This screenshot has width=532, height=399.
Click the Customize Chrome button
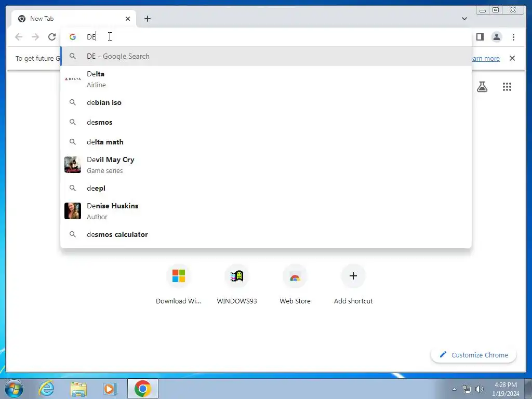point(474,355)
